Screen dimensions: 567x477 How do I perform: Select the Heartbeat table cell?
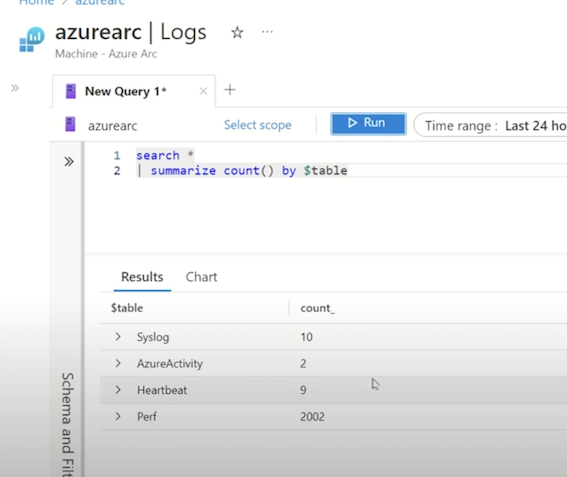pyautogui.click(x=162, y=390)
